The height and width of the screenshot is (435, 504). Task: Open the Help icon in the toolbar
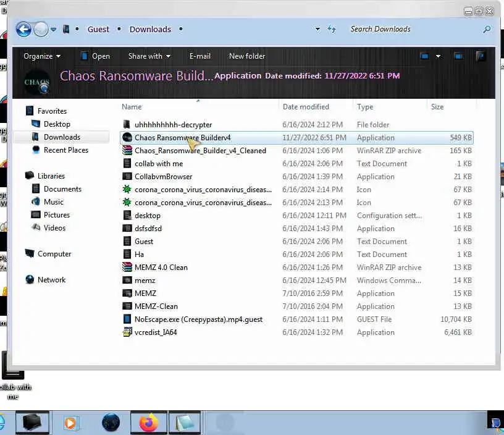[x=481, y=56]
